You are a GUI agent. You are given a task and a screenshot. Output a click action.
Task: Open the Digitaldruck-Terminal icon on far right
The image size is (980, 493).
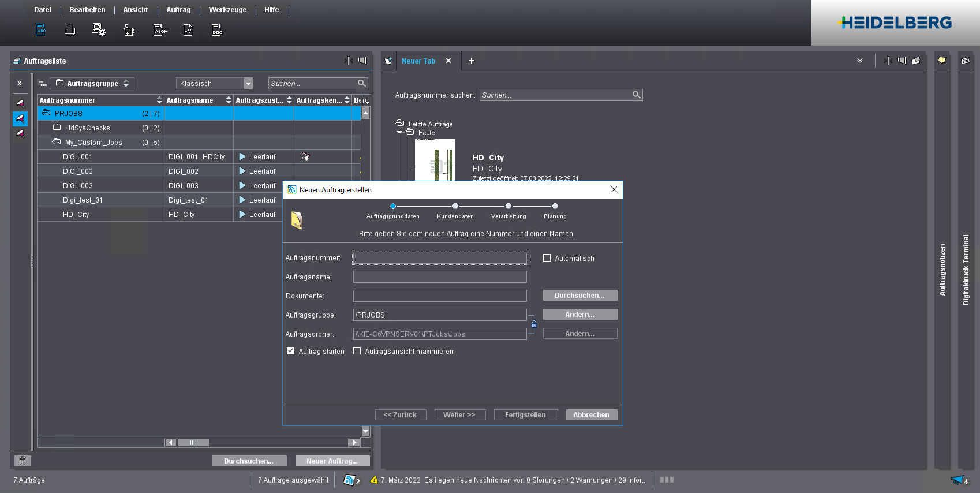click(x=966, y=60)
